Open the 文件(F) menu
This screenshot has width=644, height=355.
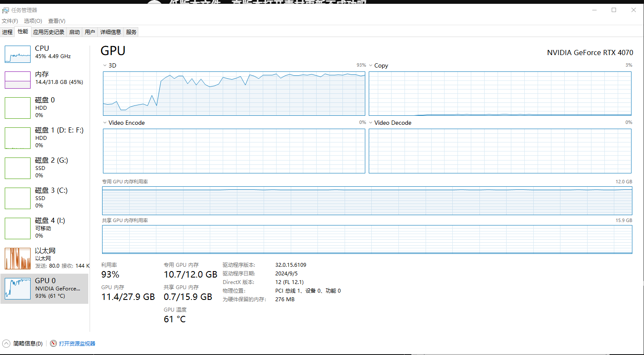tap(10, 21)
